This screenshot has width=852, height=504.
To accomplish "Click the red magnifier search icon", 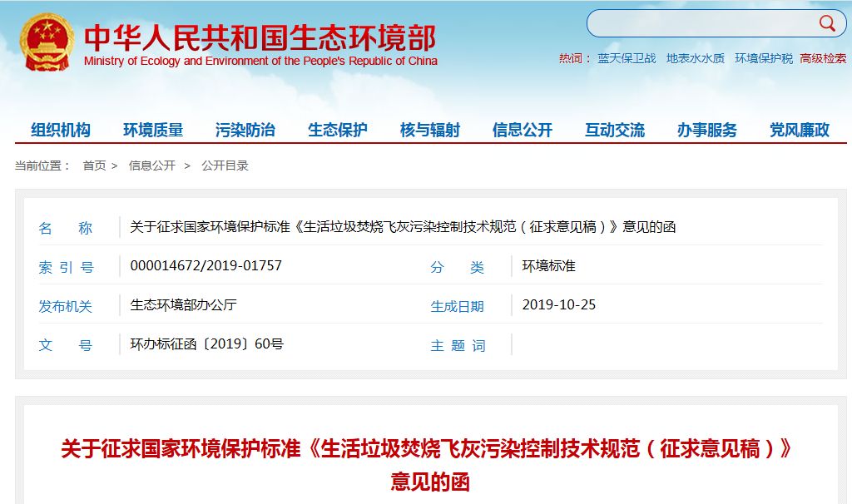I will (x=827, y=23).
